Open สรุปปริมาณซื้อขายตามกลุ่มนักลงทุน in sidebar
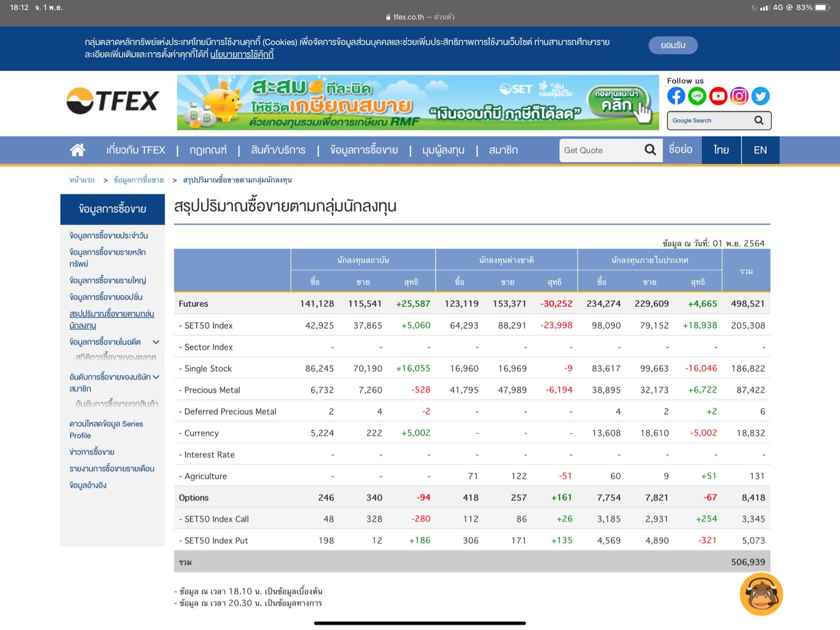Screen dimensions: 840x630 click(111, 320)
